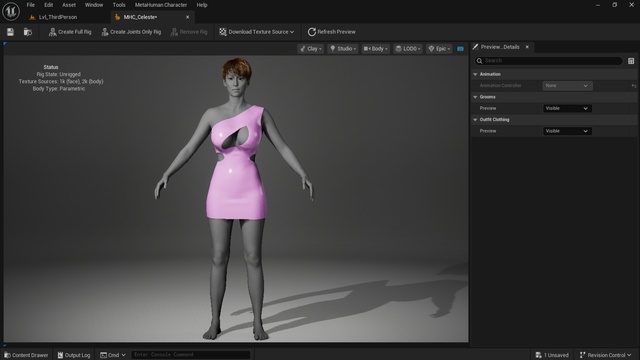The image size is (640, 360).
Task: Open the MetaHuman Character menu
Action: 161,5
